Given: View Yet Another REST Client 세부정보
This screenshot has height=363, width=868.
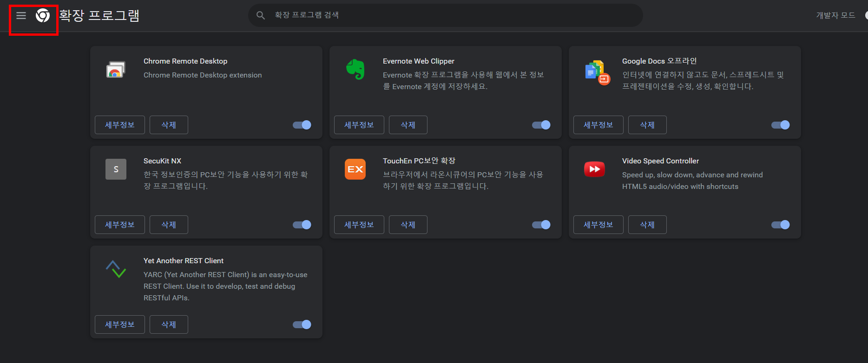Looking at the screenshot, I should point(120,324).
